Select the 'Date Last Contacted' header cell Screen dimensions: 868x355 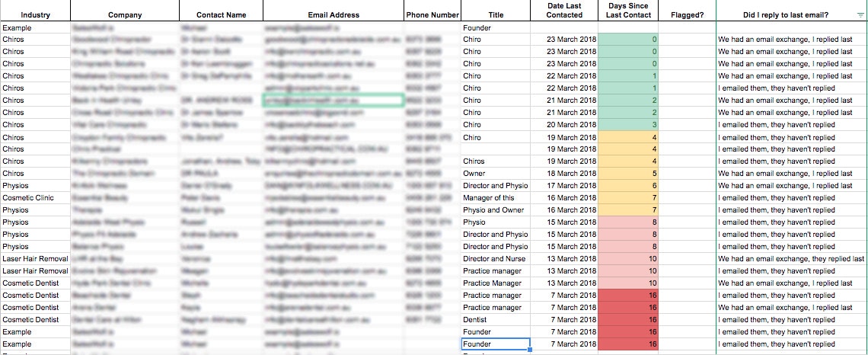[564, 11]
